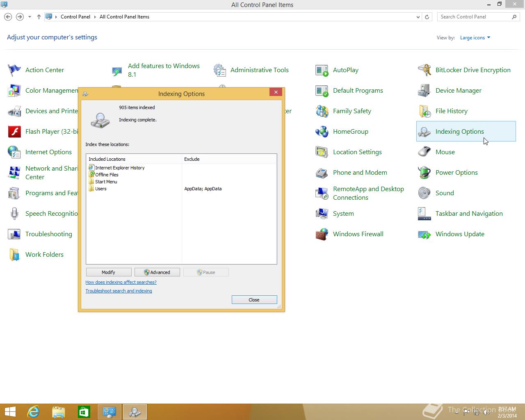
Task: Open the Administrative Tools gear icon
Action: click(x=219, y=70)
